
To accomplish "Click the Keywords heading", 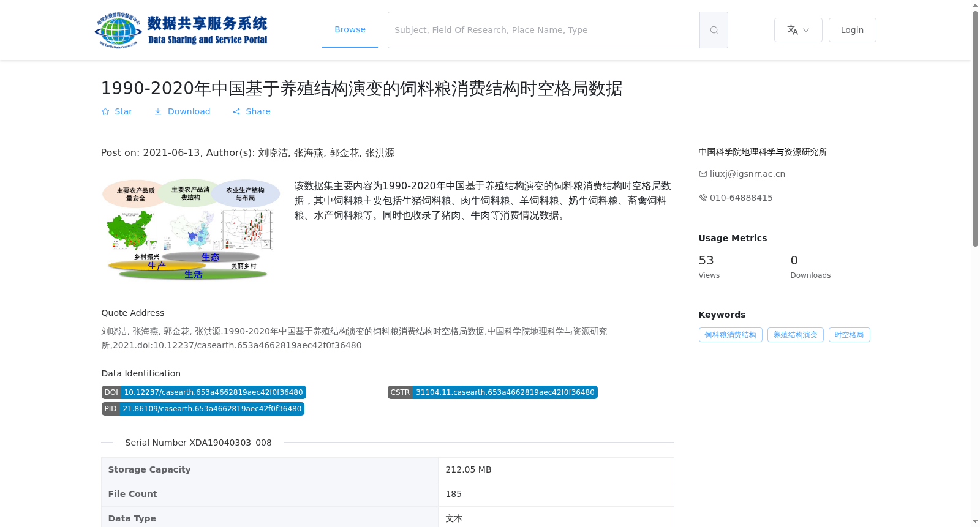I will point(722,315).
